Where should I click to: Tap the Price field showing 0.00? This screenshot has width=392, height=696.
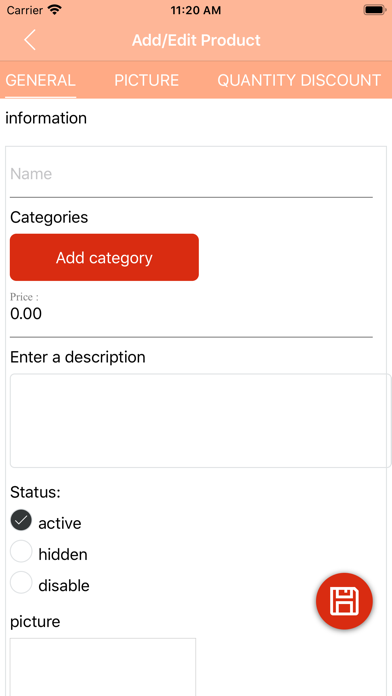click(x=191, y=314)
